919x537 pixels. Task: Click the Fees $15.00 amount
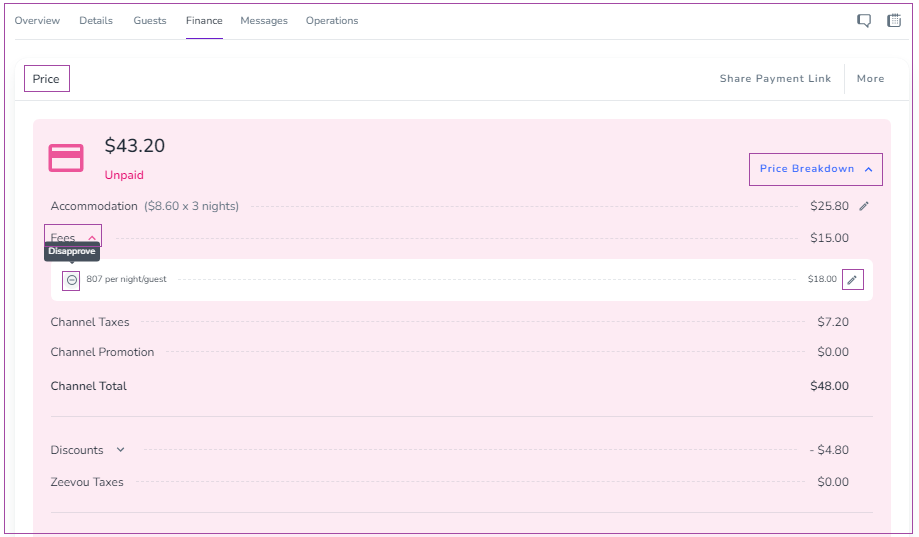[829, 238]
